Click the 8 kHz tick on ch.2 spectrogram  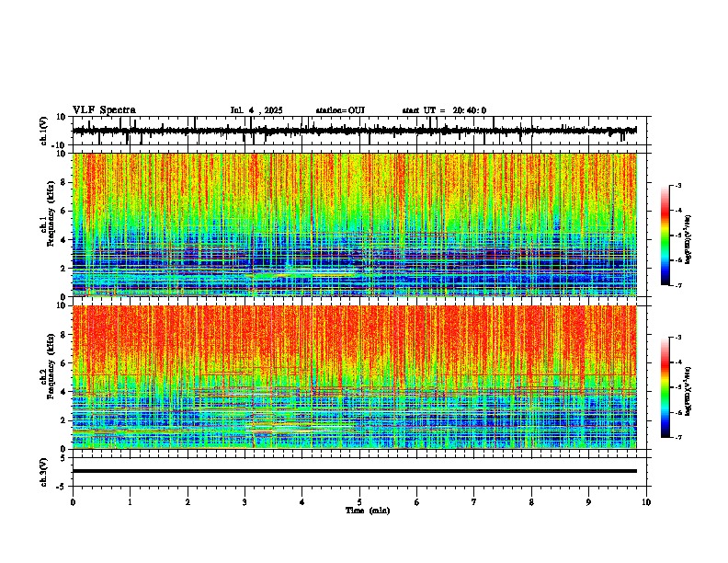click(x=63, y=335)
